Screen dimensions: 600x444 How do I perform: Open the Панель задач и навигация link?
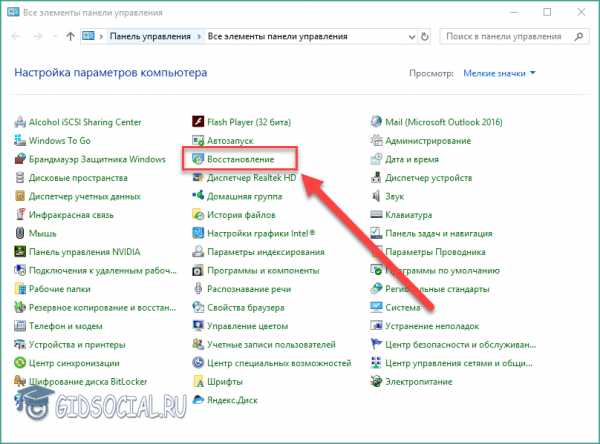pyautogui.click(x=439, y=233)
